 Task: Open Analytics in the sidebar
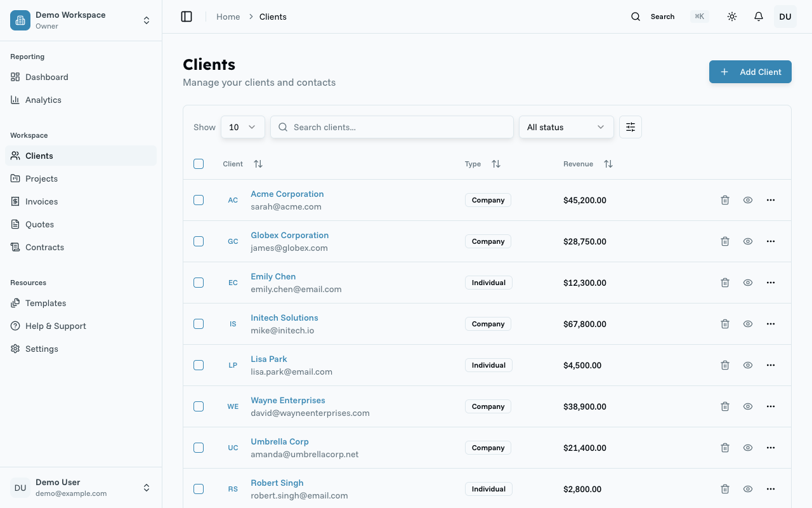click(x=81, y=100)
